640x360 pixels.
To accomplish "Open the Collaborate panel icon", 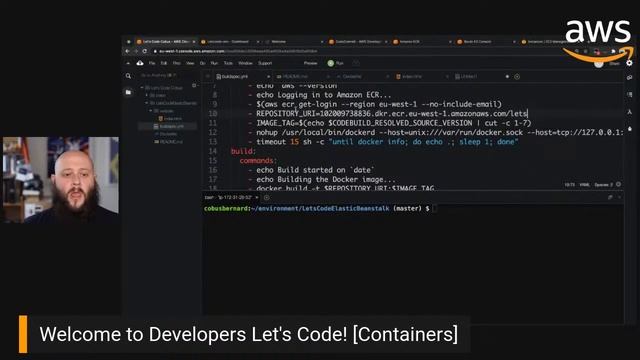I will pyautogui.click(x=629, y=78).
